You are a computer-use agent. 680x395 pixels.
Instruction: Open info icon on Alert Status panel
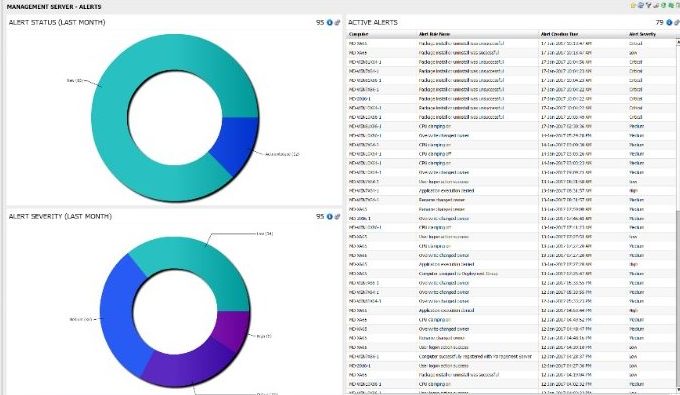point(330,23)
